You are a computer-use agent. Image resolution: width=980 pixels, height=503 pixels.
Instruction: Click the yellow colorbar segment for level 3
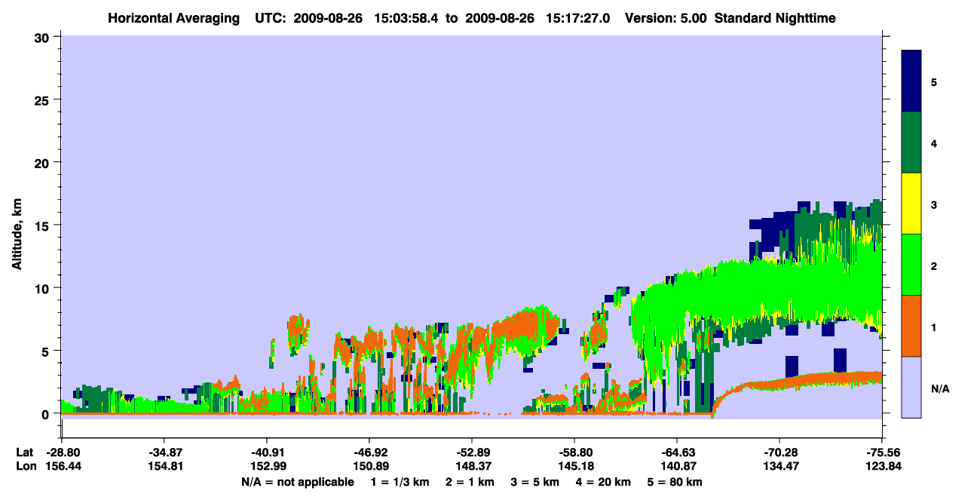pyautogui.click(x=911, y=204)
